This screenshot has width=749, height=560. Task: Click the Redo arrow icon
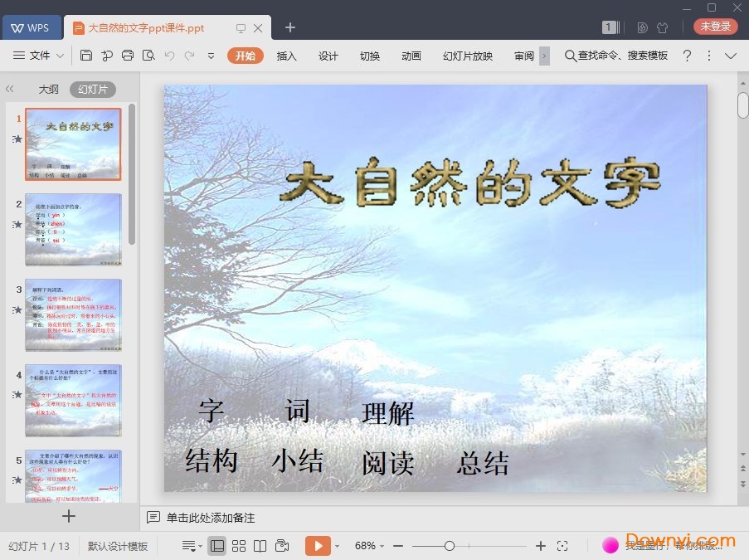(189, 56)
